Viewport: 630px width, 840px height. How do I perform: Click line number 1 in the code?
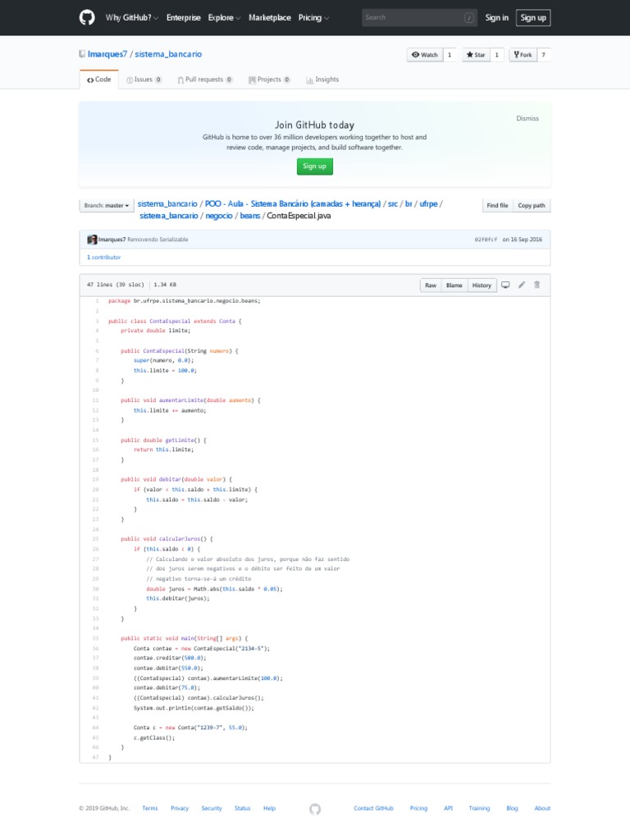click(97, 301)
